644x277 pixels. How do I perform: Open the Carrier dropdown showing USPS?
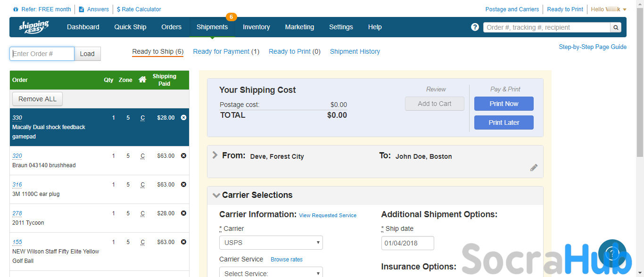click(x=271, y=243)
